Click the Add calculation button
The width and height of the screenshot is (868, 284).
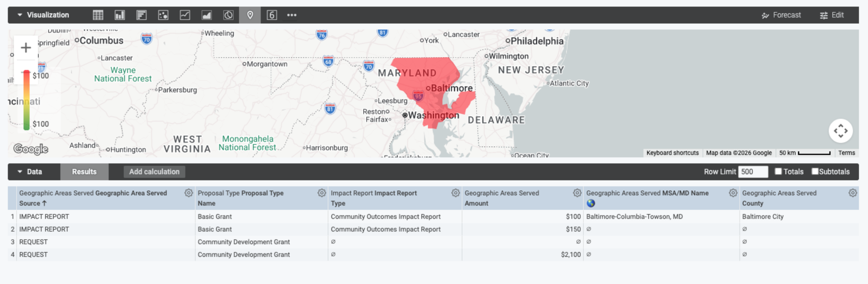154,172
